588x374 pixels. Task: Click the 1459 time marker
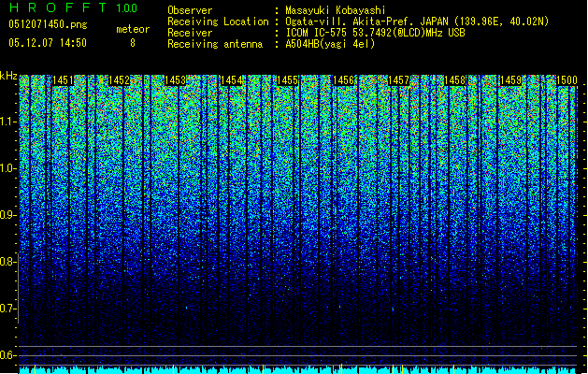coord(510,80)
